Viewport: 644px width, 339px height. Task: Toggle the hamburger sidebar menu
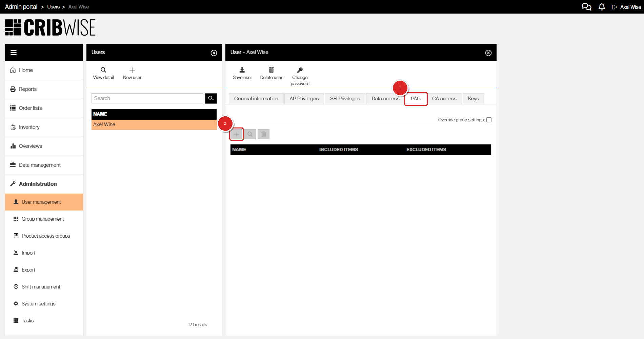14,53
